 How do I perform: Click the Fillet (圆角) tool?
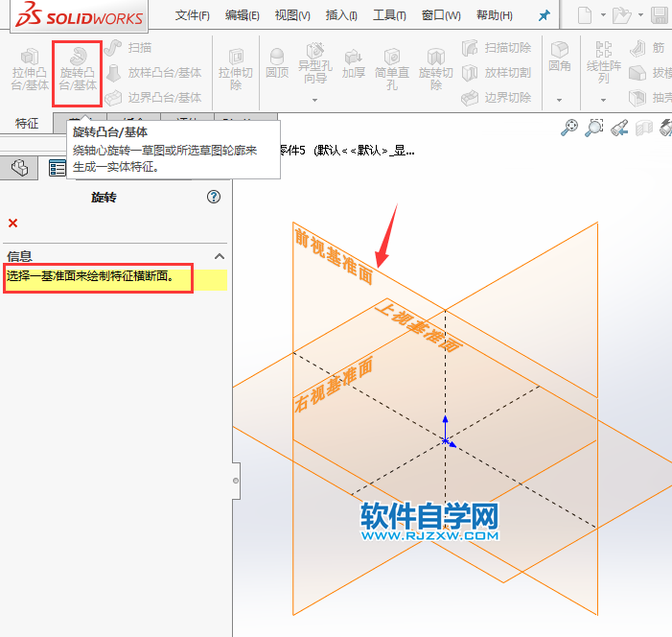[559, 57]
